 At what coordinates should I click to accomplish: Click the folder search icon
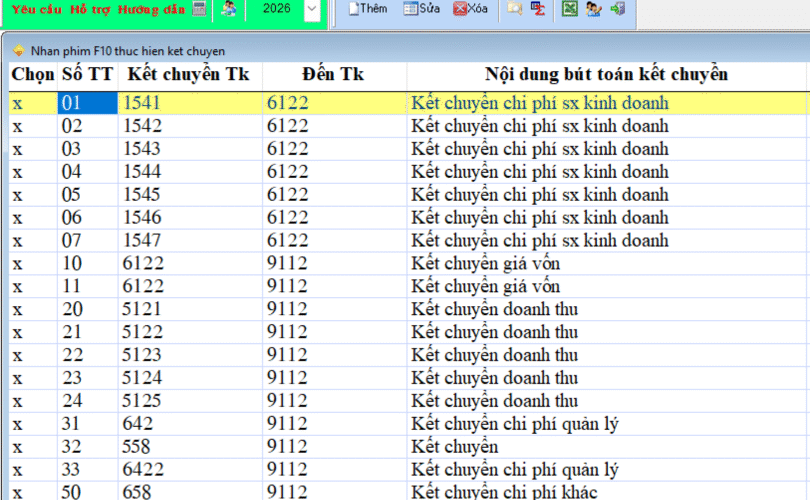coord(514,9)
